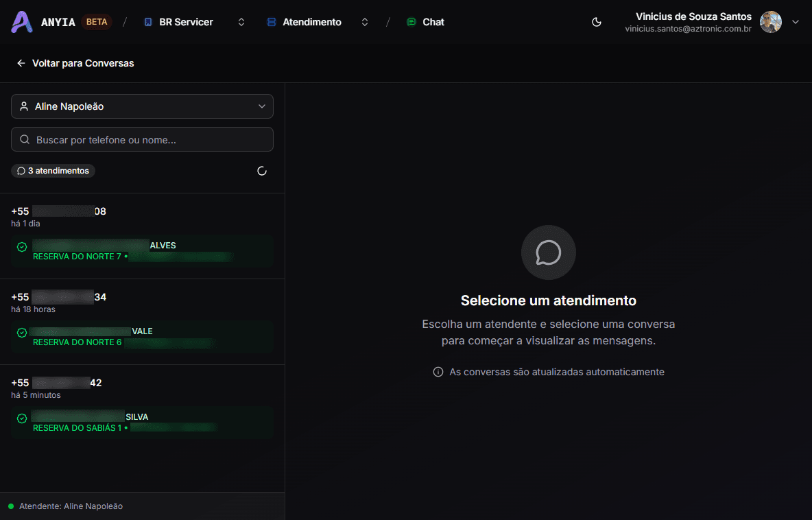The image size is (812, 520).
Task: Click the check icon beside VALE
Action: click(22, 333)
